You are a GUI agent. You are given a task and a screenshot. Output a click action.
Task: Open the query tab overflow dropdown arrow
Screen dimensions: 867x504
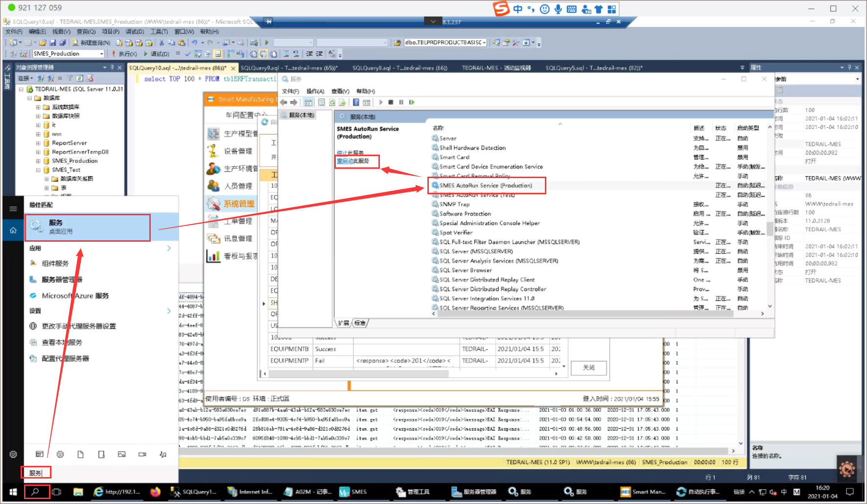tap(742, 68)
